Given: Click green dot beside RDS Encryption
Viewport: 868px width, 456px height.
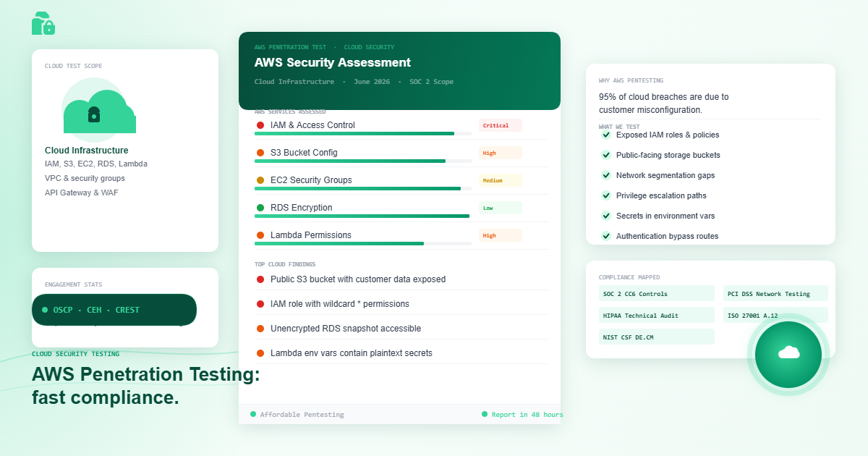Looking at the screenshot, I should point(260,208).
